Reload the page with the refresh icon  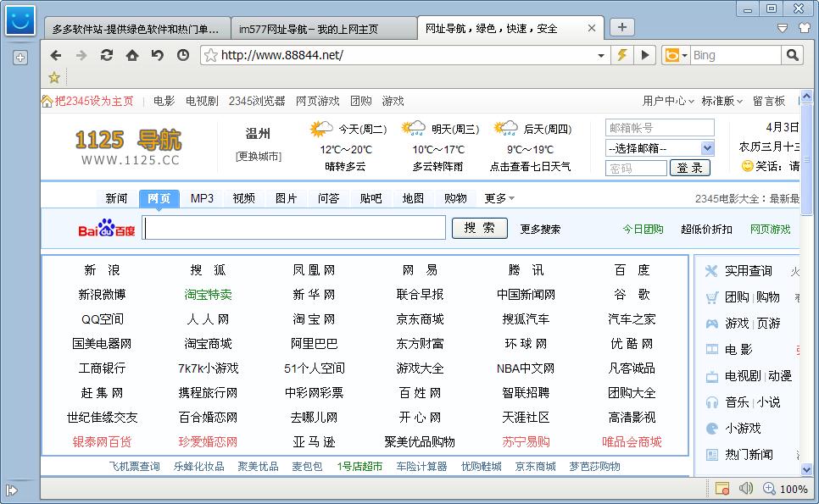pos(107,55)
